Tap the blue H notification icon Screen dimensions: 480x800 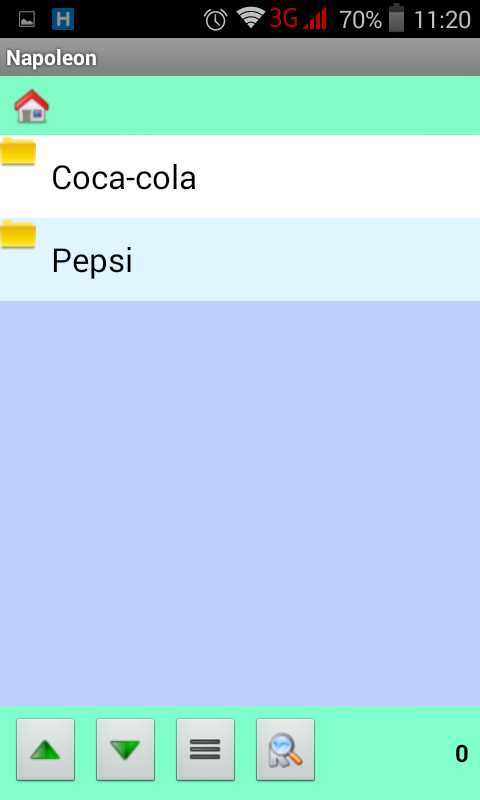(63, 19)
